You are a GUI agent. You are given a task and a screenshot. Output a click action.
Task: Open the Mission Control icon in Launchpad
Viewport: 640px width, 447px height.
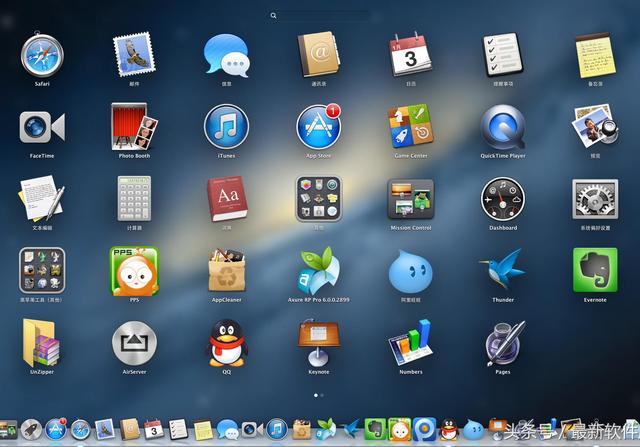tap(411, 199)
